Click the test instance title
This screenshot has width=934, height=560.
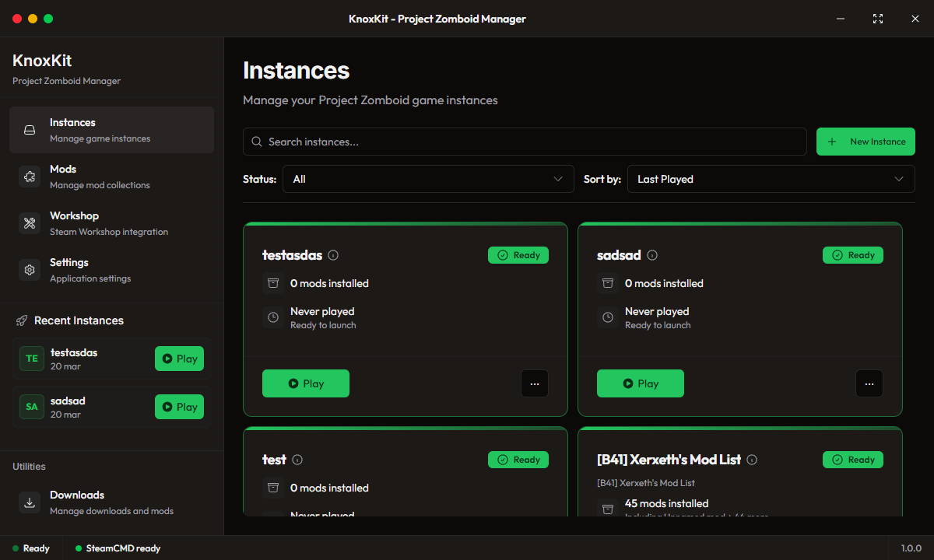pyautogui.click(x=274, y=460)
